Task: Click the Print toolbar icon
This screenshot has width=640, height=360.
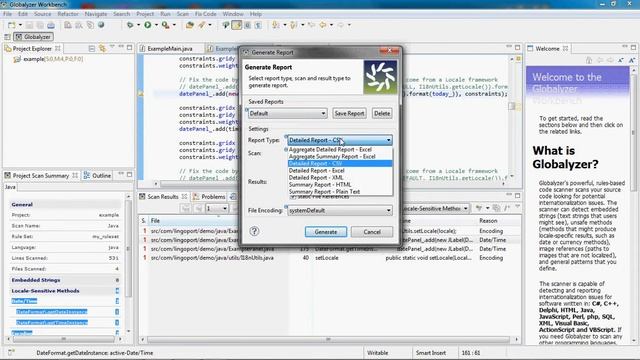Action: click(51, 25)
